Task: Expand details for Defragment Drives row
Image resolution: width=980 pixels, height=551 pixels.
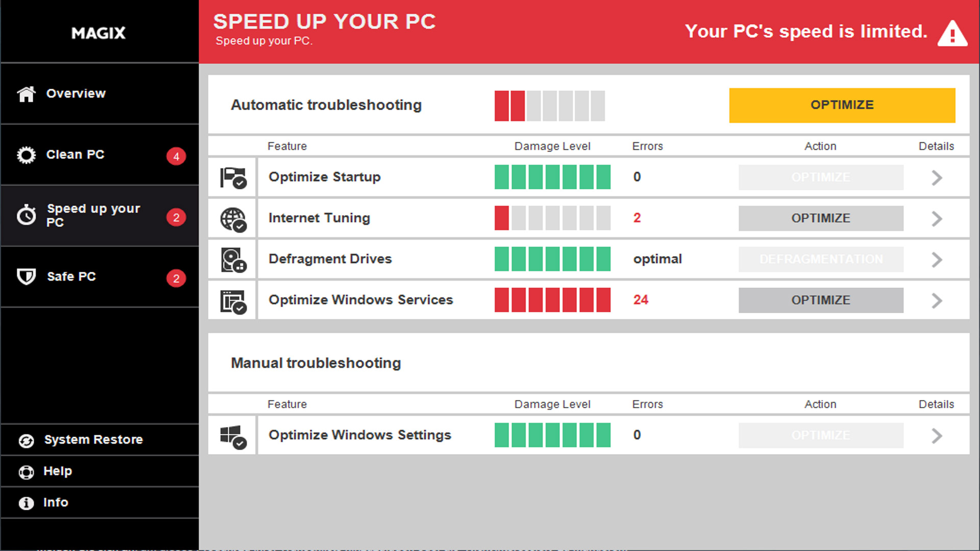Action: pos(937,259)
